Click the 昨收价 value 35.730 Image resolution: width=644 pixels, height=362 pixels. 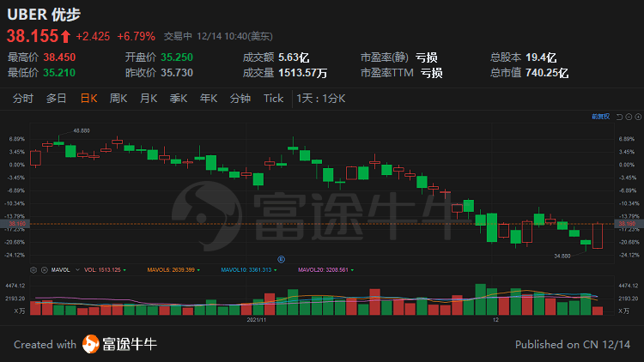[177, 73]
